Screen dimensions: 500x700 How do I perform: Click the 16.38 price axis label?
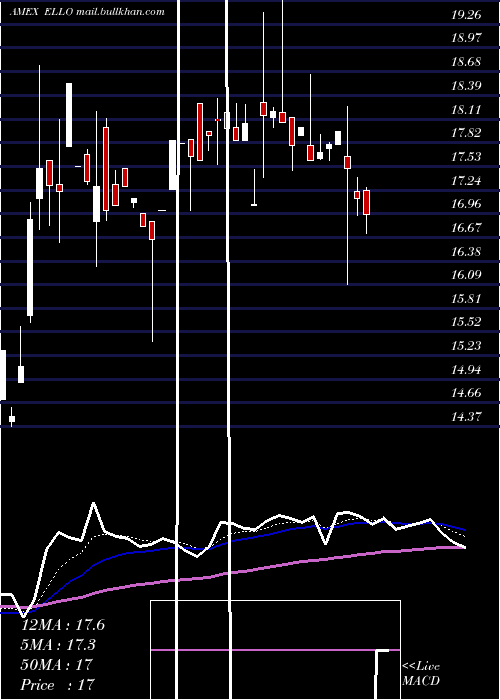(x=466, y=252)
